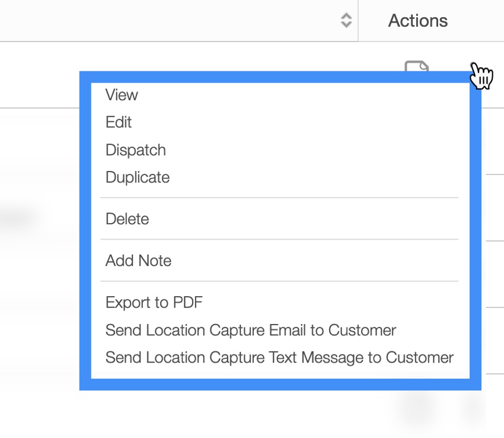Select the Delete menu option
Screen dimensions: 504x438
click(x=127, y=219)
